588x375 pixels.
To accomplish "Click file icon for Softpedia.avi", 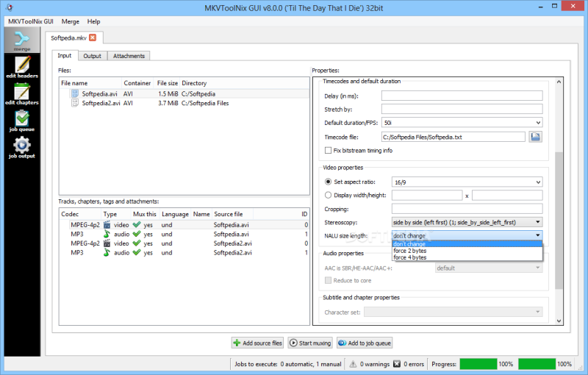I will click(x=75, y=94).
